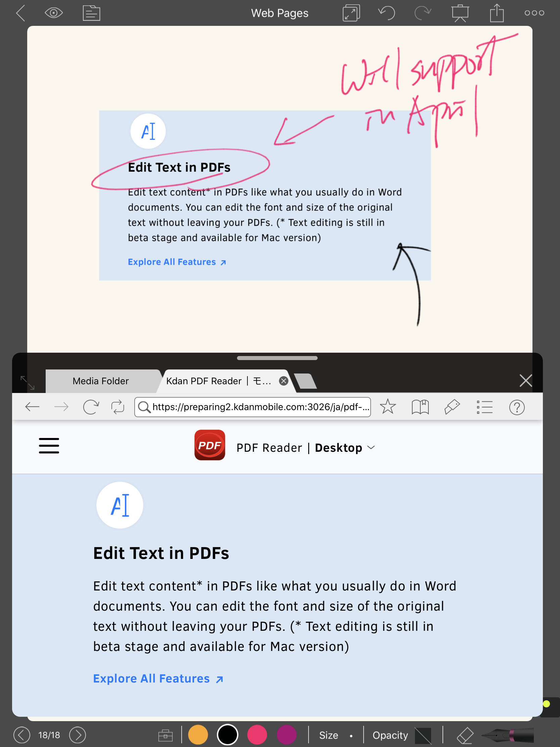The height and width of the screenshot is (747, 560).
Task: Open the toolbox icon in bottom bar
Action: [166, 735]
